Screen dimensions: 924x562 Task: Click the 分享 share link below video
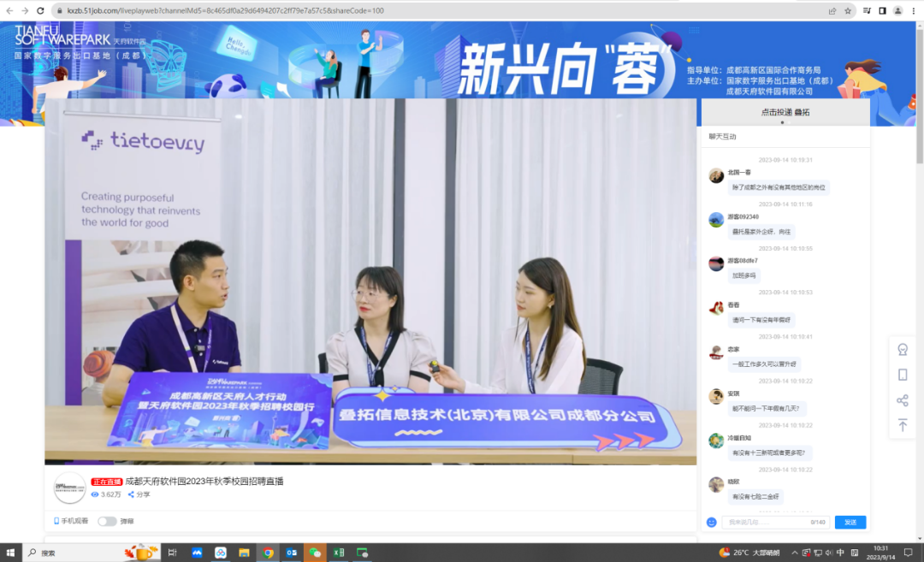tap(139, 494)
